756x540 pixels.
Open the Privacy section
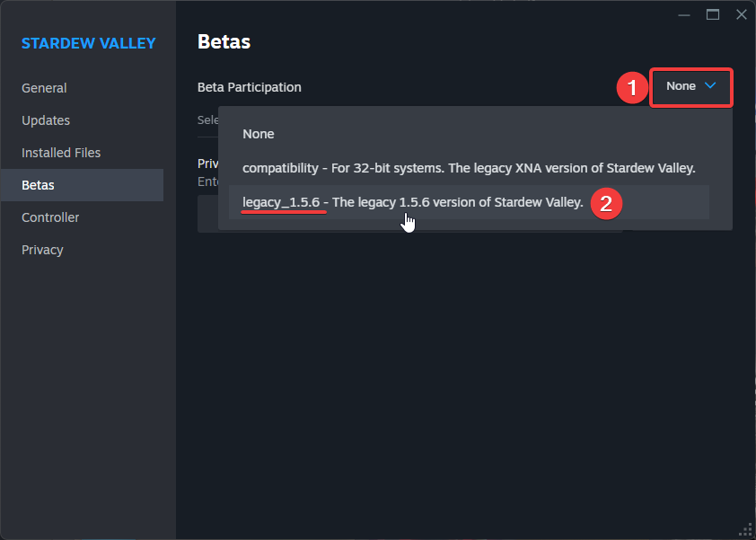click(x=42, y=250)
